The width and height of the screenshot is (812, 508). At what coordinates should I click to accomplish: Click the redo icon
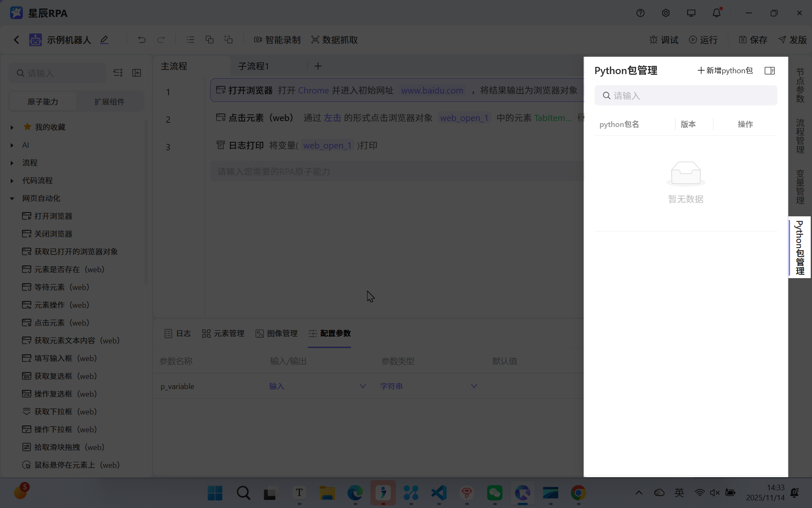tap(161, 39)
